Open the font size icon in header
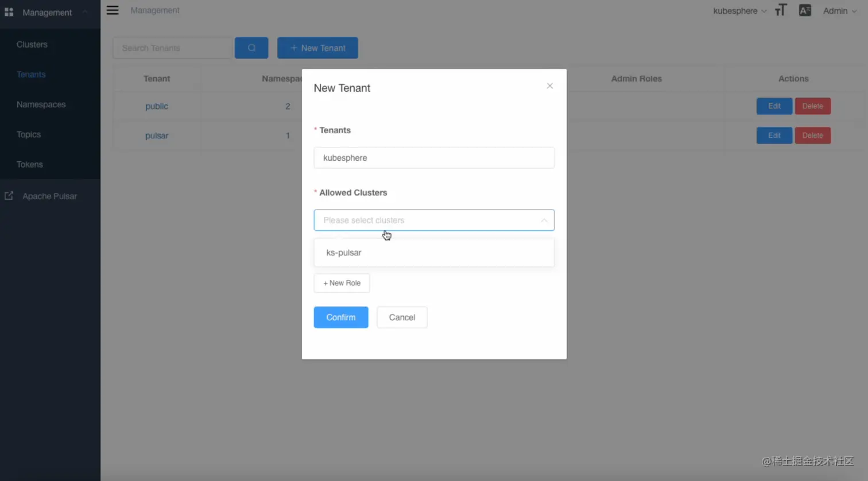868x481 pixels. click(x=781, y=10)
